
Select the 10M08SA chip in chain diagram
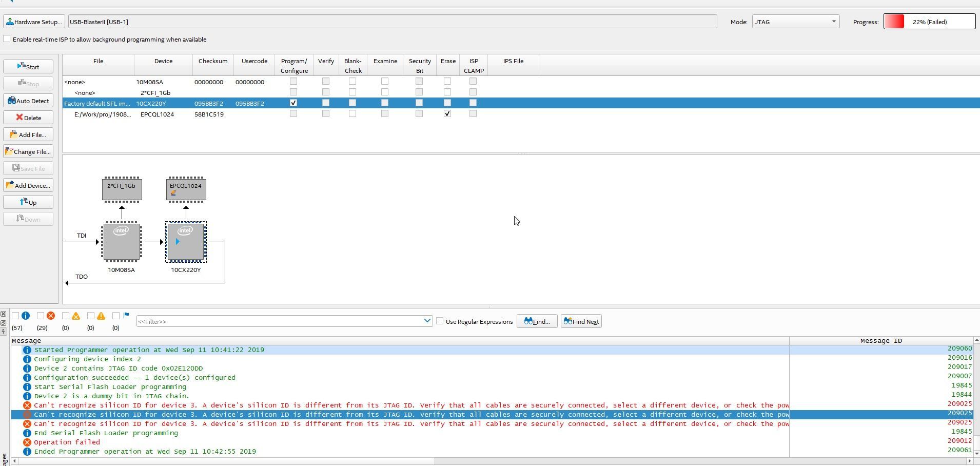point(122,241)
